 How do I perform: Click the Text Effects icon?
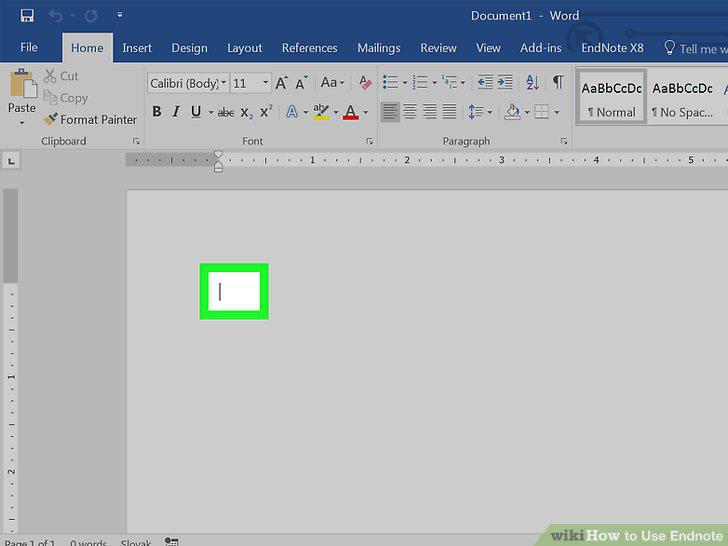click(x=292, y=112)
